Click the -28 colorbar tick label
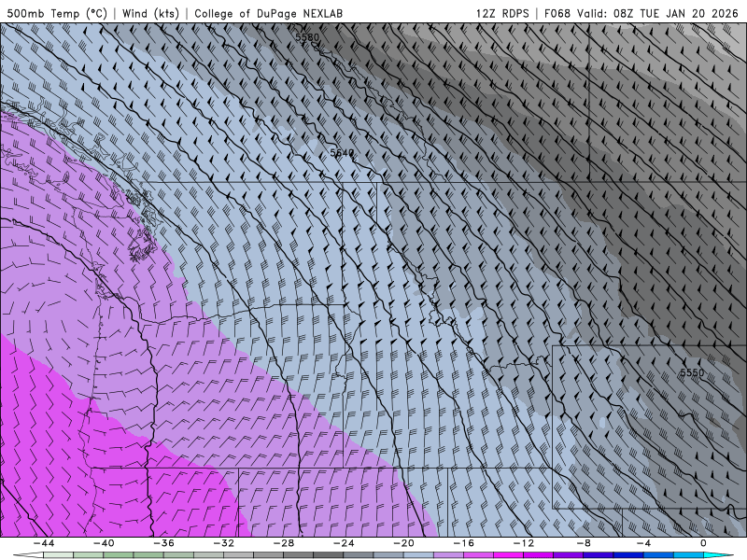Screen dimensions: 747x560 pos(284,543)
